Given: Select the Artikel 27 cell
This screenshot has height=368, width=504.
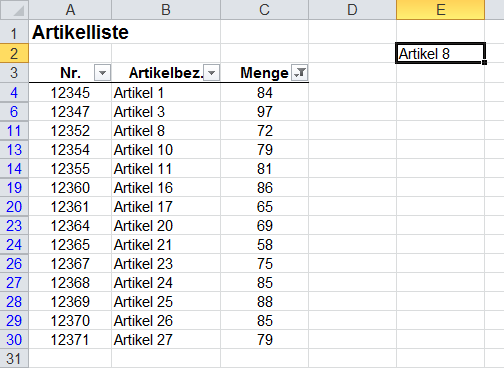Looking at the screenshot, I should 166,339.
